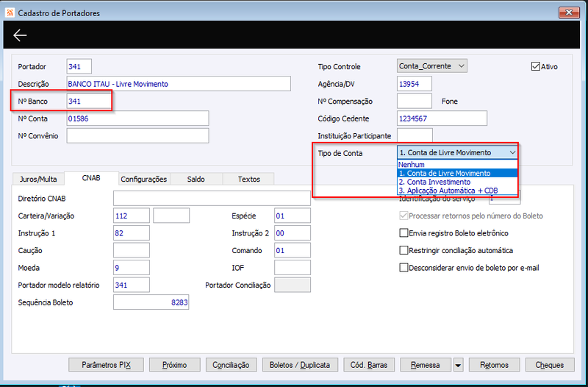
Task: Switch to the Juros/Multa tab
Action: [x=38, y=179]
